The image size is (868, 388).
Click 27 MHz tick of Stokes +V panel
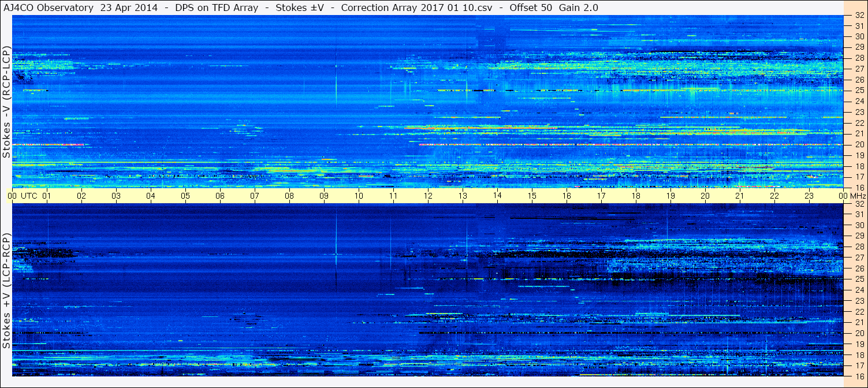(859, 258)
